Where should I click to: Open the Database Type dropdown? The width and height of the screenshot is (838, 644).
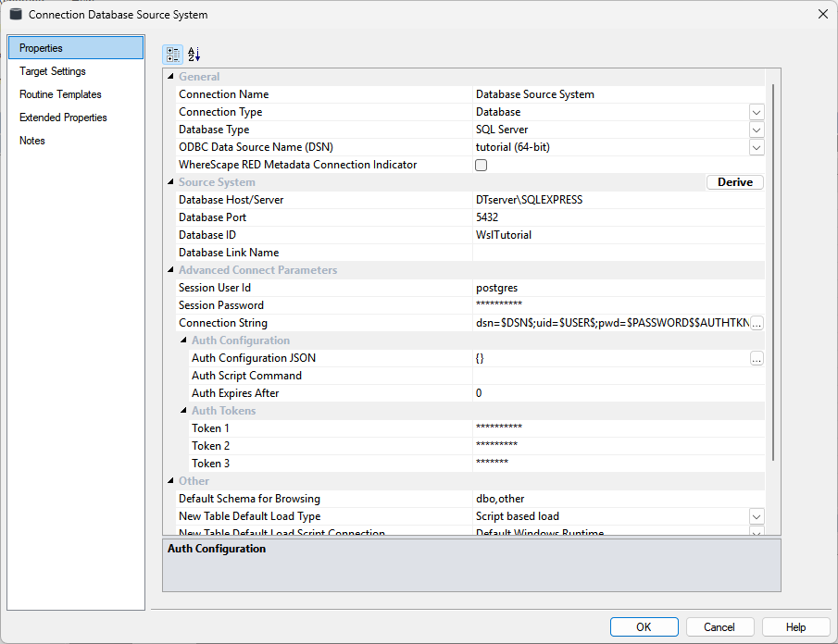coord(757,130)
